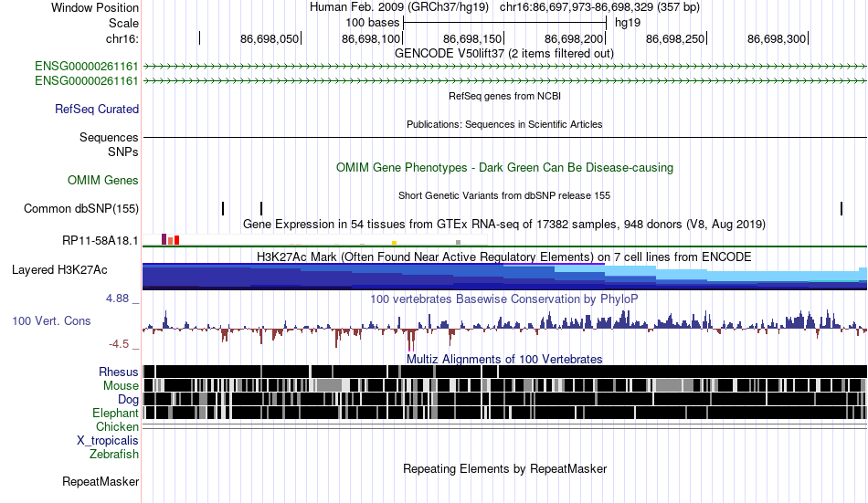
Task: Select the Rhesus alignment label
Action: click(x=119, y=372)
